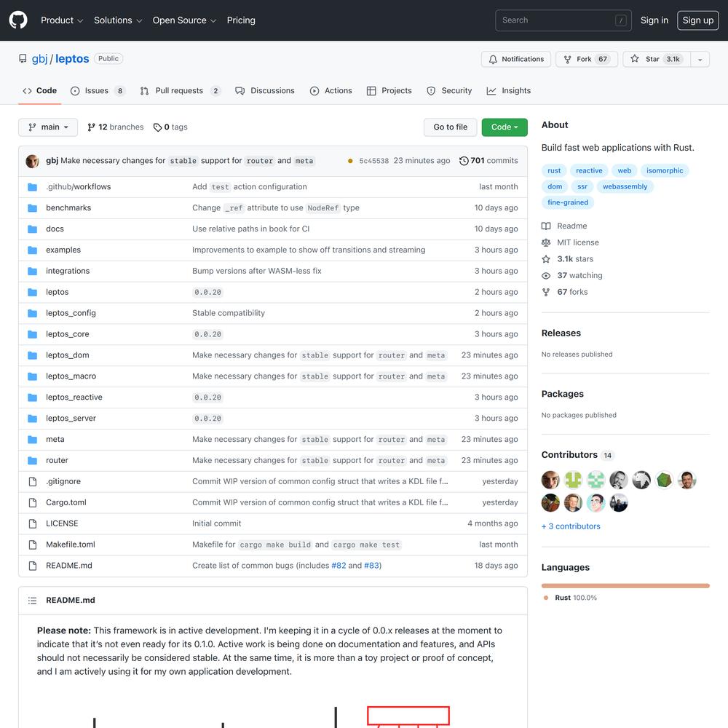Click the Go to file button

coord(451,127)
